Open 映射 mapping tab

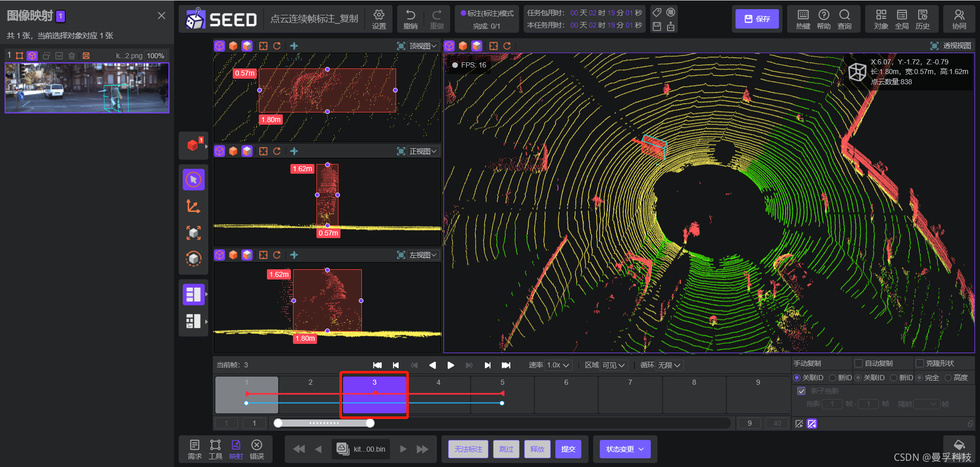click(236, 450)
